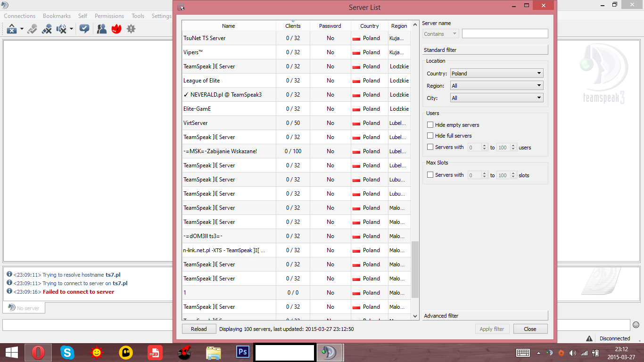Select the VirtServer row
The width and height of the screenshot is (644, 362).
click(x=297, y=123)
